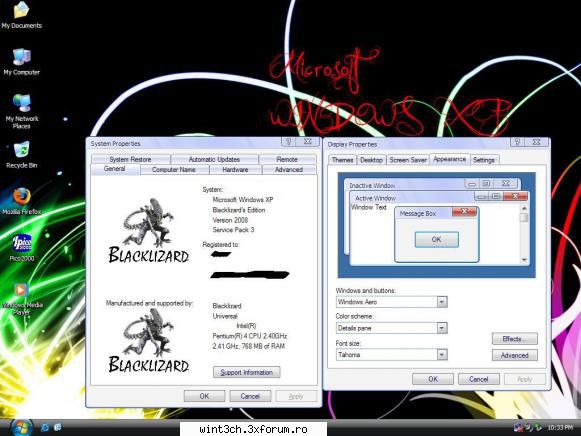
Task: Click the preview window scrollbar down arrow
Action: click(x=524, y=260)
